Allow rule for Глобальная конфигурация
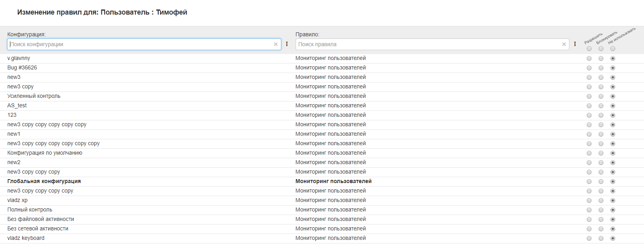Screen dimensions: 644x245 click(589, 181)
